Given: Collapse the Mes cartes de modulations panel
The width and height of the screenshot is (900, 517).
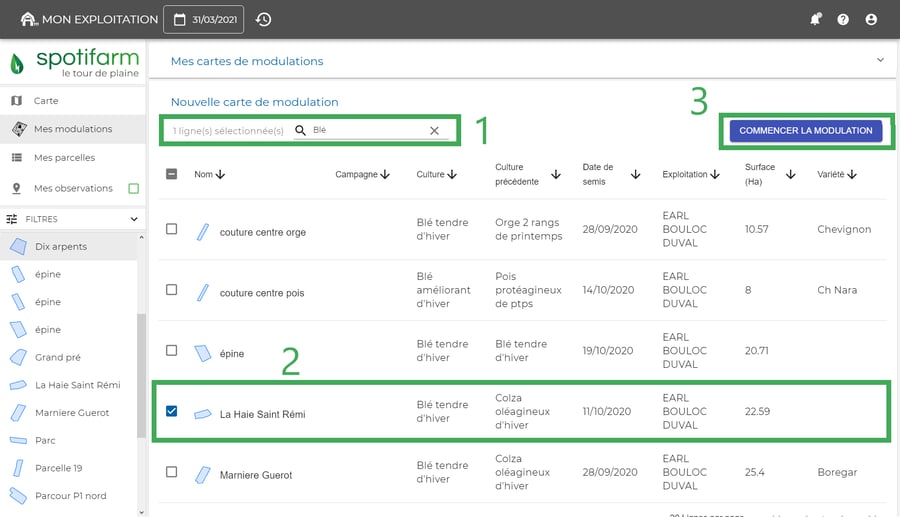Looking at the screenshot, I should [880, 60].
